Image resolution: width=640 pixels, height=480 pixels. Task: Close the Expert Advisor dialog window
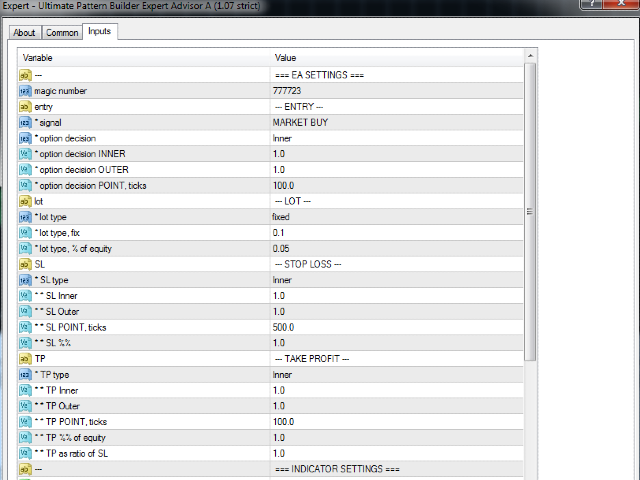620,4
